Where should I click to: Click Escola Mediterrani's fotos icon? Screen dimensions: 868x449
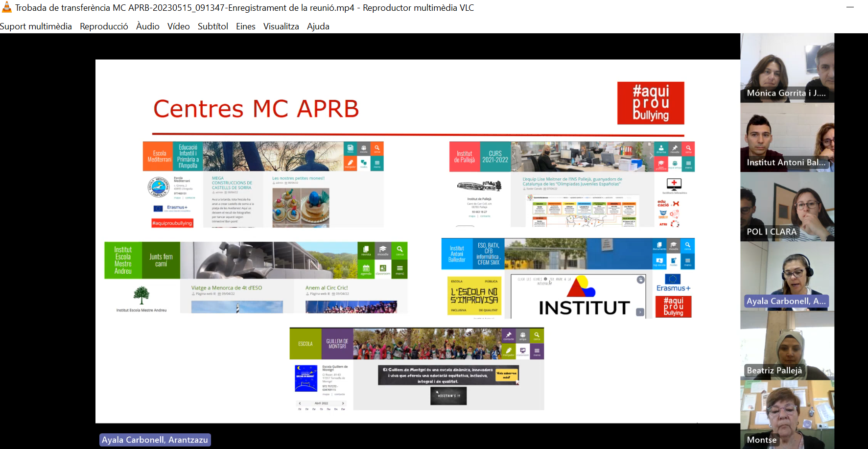350,148
